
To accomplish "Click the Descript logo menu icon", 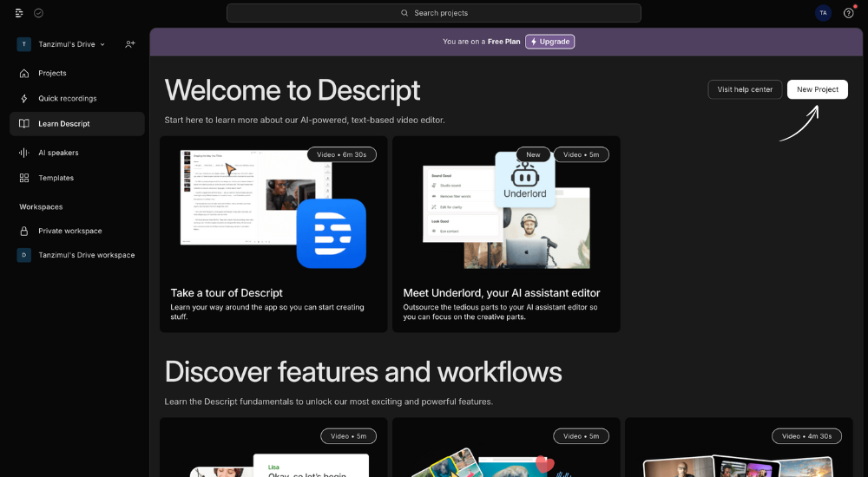I will pos(19,13).
